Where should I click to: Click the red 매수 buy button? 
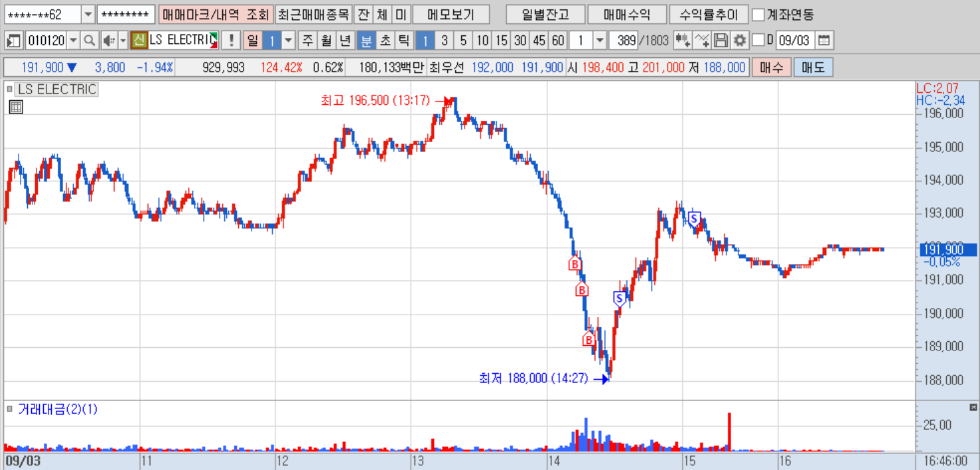(x=770, y=67)
